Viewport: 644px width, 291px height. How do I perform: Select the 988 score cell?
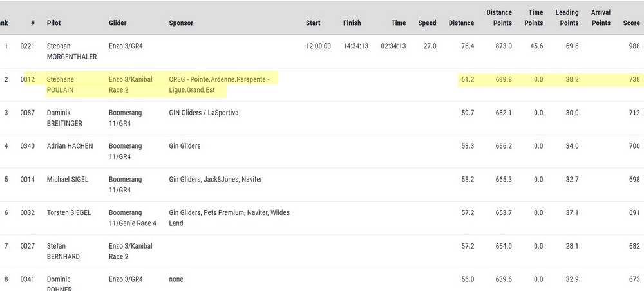[x=634, y=46]
